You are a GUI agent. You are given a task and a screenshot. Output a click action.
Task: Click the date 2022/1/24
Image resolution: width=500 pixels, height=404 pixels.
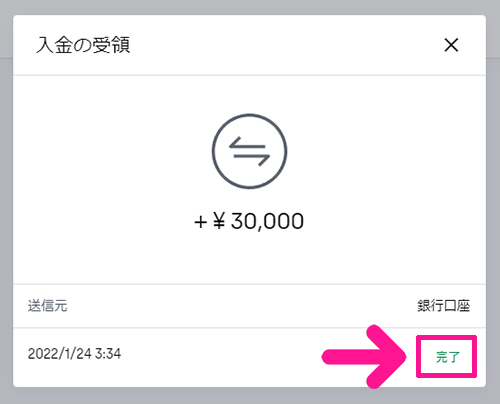(59, 354)
